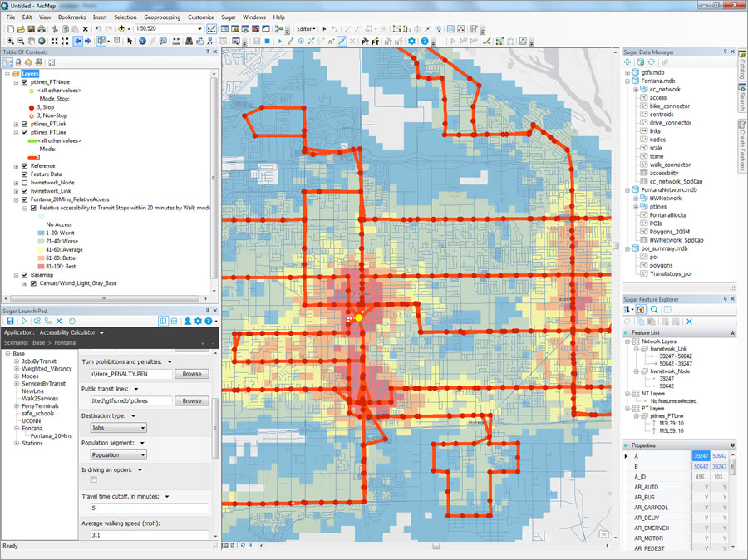This screenshot has width=748, height=560.
Task: Click the Travel time cutoff input field
Action: [x=145, y=508]
